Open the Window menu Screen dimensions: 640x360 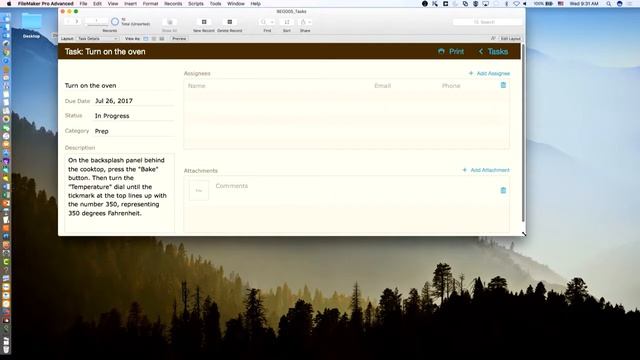tap(236, 4)
